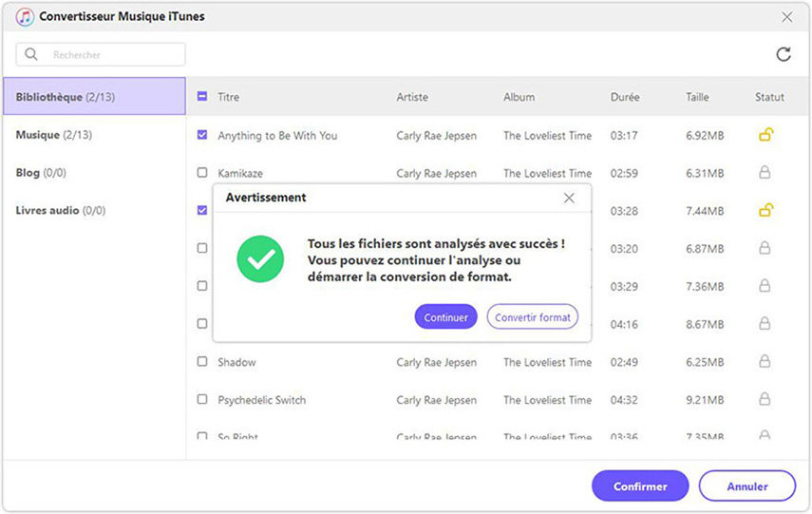Screen dimensions: 812x514
Task: Click the lock icon in 03:20 row
Action: click(765, 248)
